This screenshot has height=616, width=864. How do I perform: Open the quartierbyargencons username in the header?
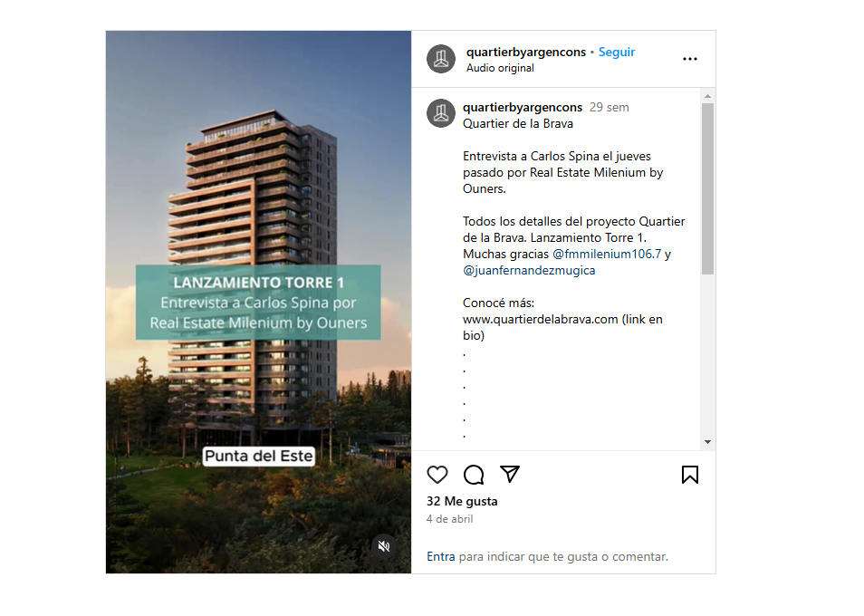click(526, 52)
